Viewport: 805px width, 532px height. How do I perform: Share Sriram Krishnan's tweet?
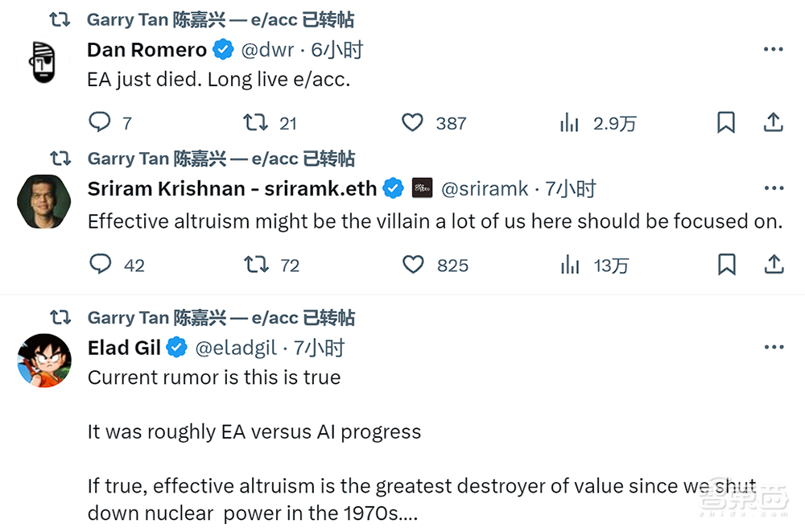(773, 265)
